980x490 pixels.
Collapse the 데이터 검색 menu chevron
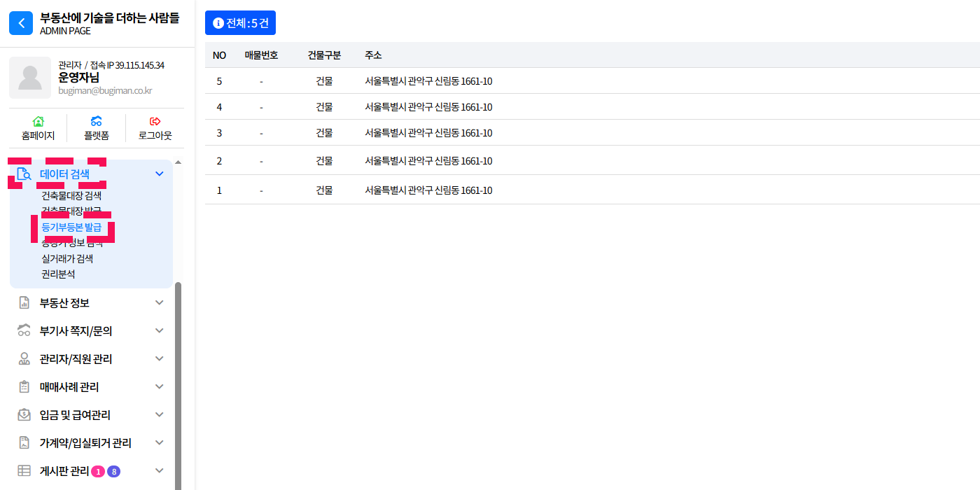pos(159,174)
